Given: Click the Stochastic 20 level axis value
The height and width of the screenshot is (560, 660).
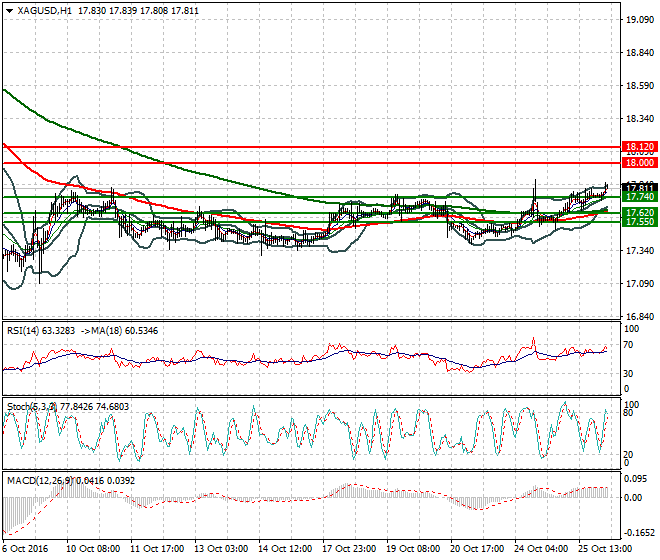Looking at the screenshot, I should 628,455.
